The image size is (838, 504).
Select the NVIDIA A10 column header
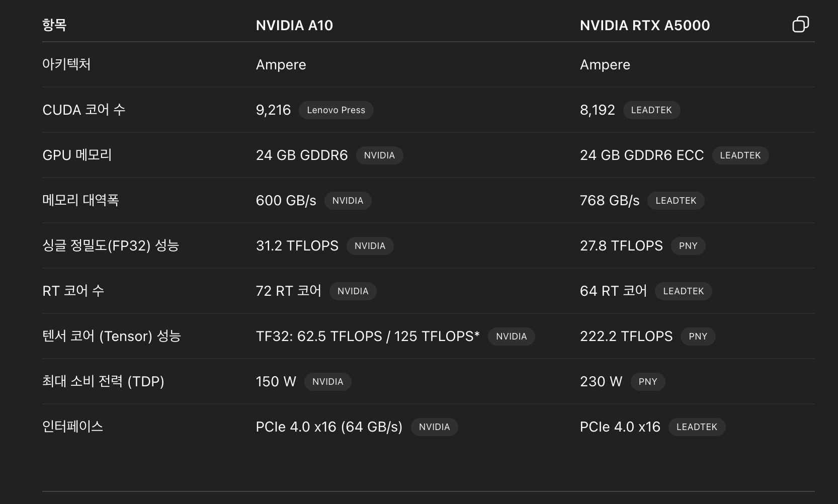coord(294,25)
